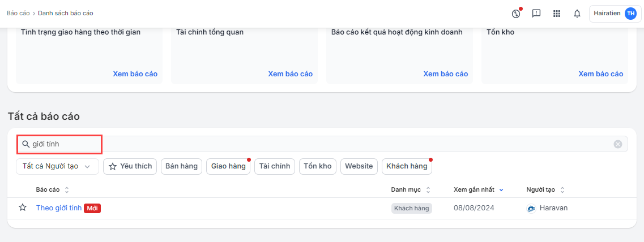
Task: Open the apps grid launcher icon
Action: (x=557, y=14)
